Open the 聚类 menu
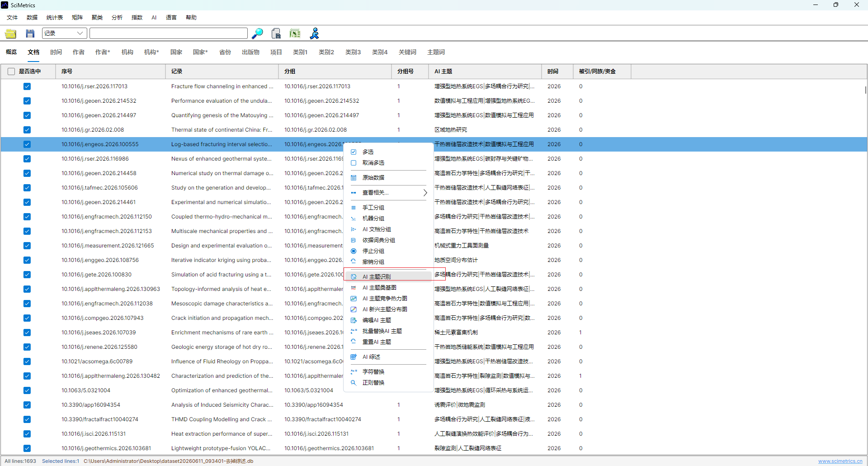This screenshot has height=466, width=868. click(x=97, y=18)
